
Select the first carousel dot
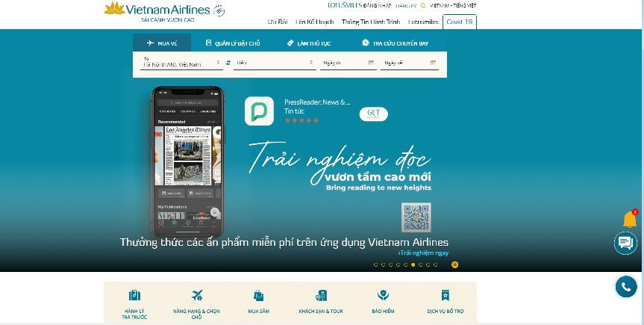pos(375,265)
